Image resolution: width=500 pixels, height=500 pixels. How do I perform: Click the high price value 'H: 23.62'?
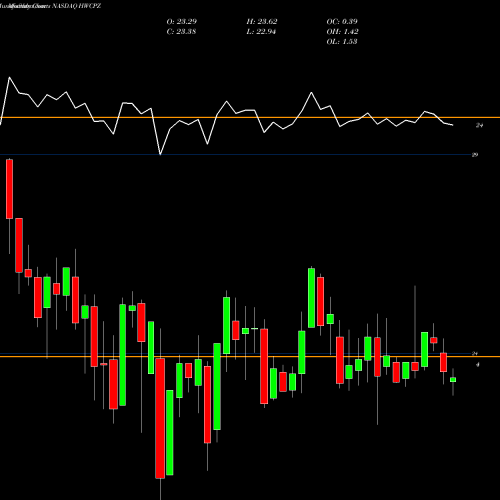click(x=262, y=22)
